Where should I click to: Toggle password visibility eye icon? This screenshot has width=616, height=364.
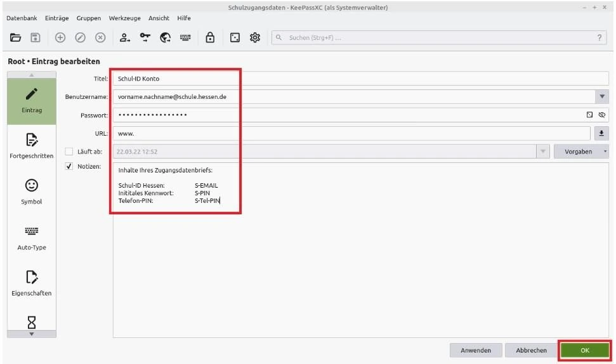(x=601, y=115)
